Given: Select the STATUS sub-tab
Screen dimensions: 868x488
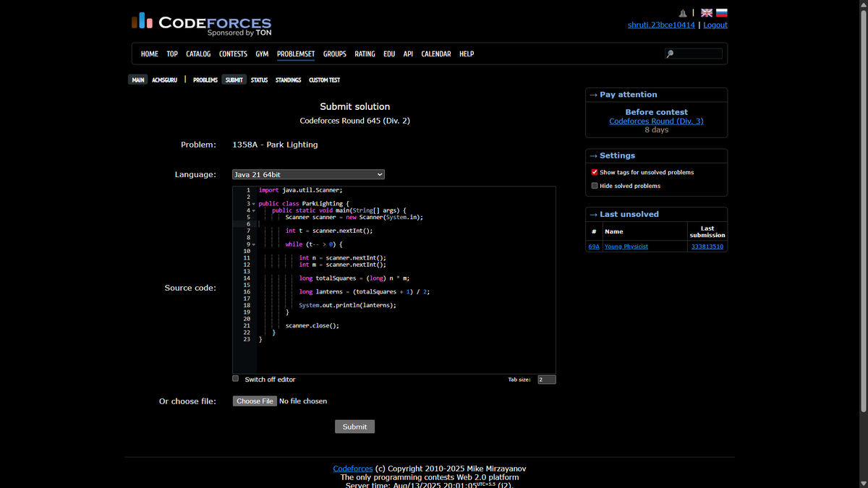Looking at the screenshot, I should pos(259,80).
